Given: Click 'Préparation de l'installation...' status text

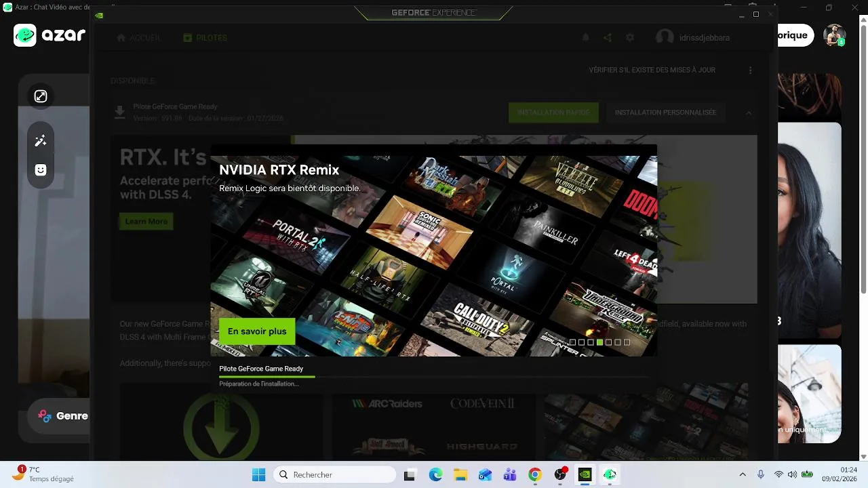Looking at the screenshot, I should (259, 384).
